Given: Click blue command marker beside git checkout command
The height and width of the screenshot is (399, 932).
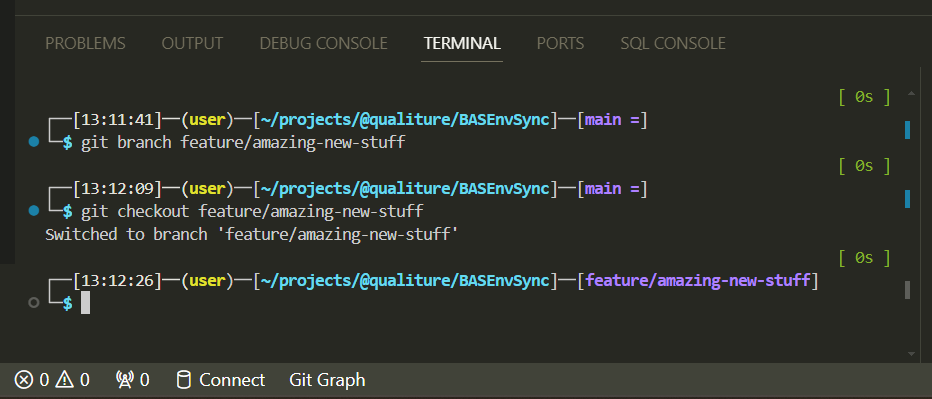Looking at the screenshot, I should click(34, 211).
